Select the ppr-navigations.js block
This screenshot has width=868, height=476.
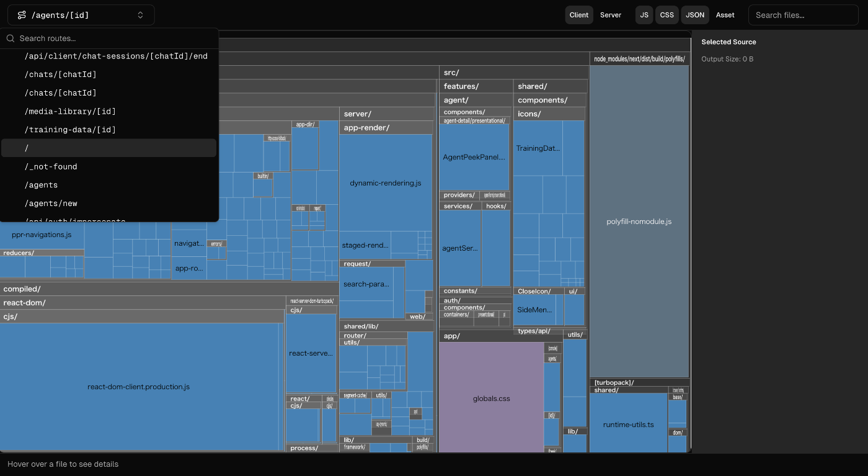point(42,235)
